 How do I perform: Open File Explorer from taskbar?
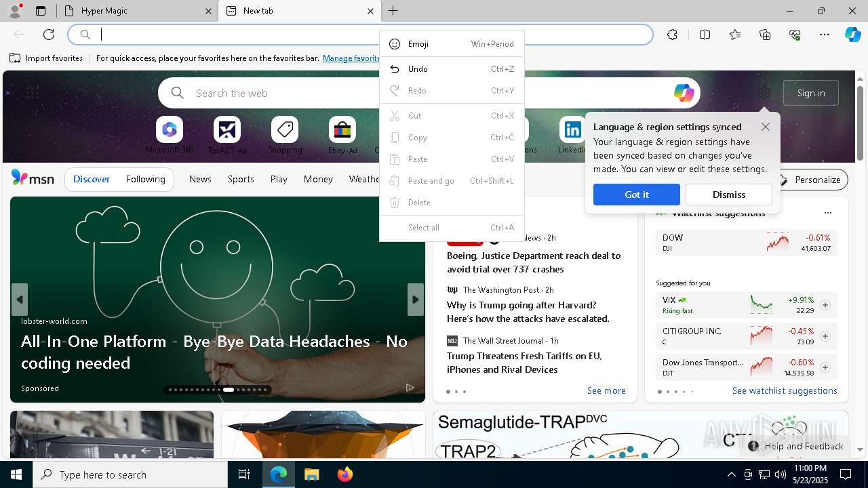(x=311, y=474)
